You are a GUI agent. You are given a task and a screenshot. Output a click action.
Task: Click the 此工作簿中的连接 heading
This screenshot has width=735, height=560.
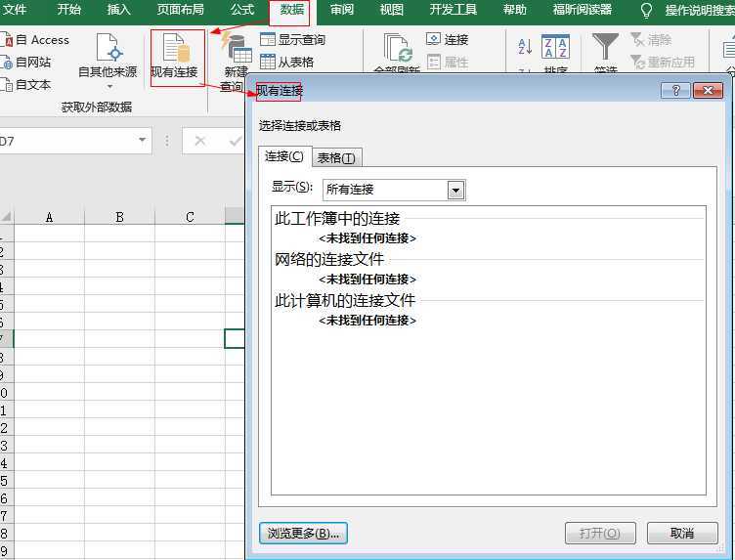337,218
